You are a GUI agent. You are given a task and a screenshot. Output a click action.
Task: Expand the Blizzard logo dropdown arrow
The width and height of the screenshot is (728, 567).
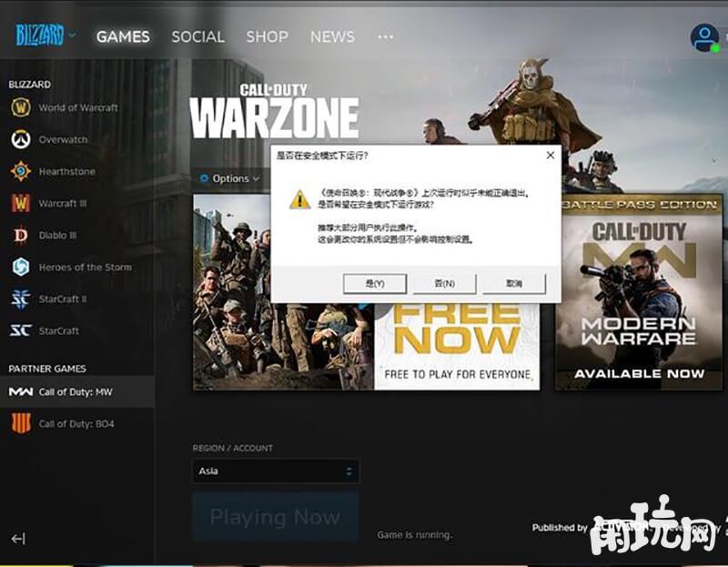point(72,35)
